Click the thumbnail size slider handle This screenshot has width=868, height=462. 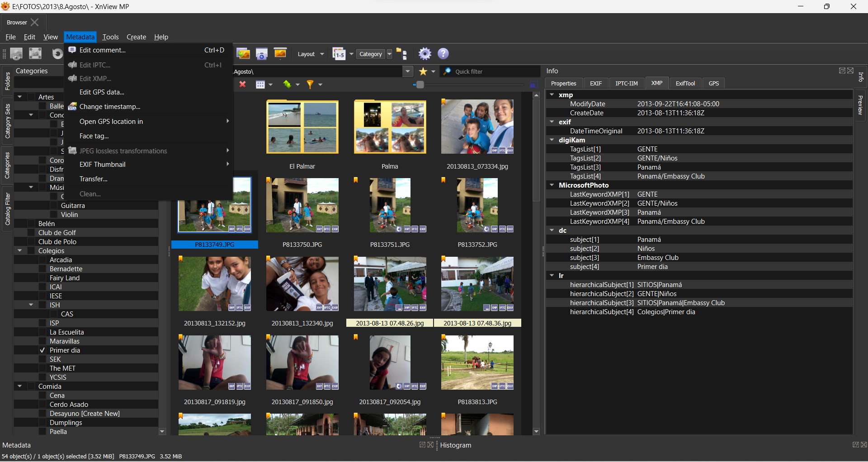click(420, 85)
